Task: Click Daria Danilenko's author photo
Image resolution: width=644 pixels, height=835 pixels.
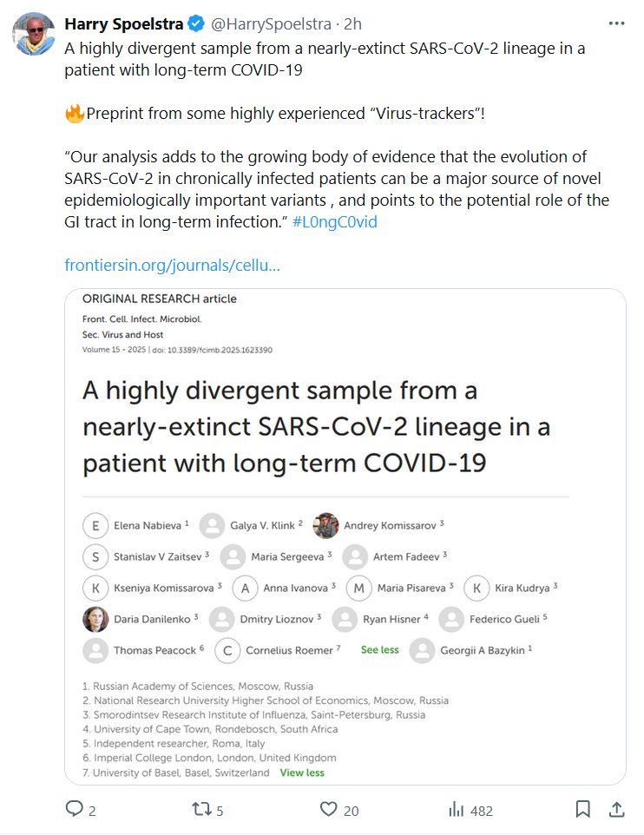Action: 95,619
